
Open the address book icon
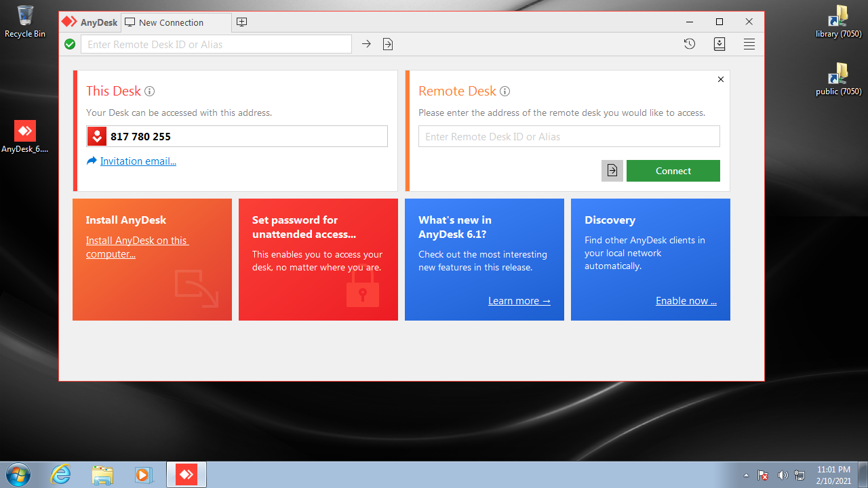point(719,44)
